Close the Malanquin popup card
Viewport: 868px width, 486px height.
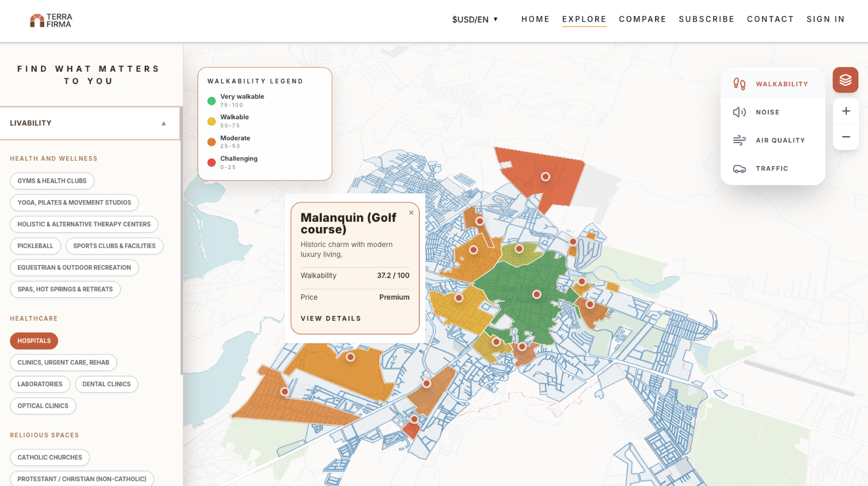point(411,213)
